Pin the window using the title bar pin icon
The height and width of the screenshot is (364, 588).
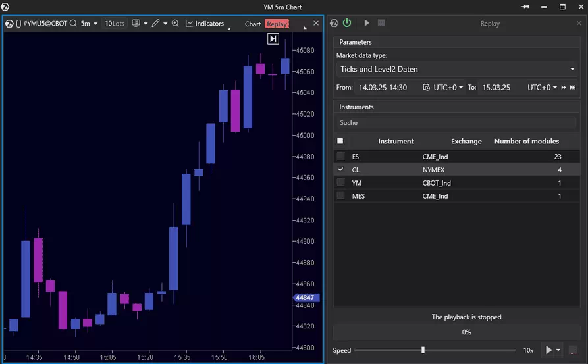(525, 7)
